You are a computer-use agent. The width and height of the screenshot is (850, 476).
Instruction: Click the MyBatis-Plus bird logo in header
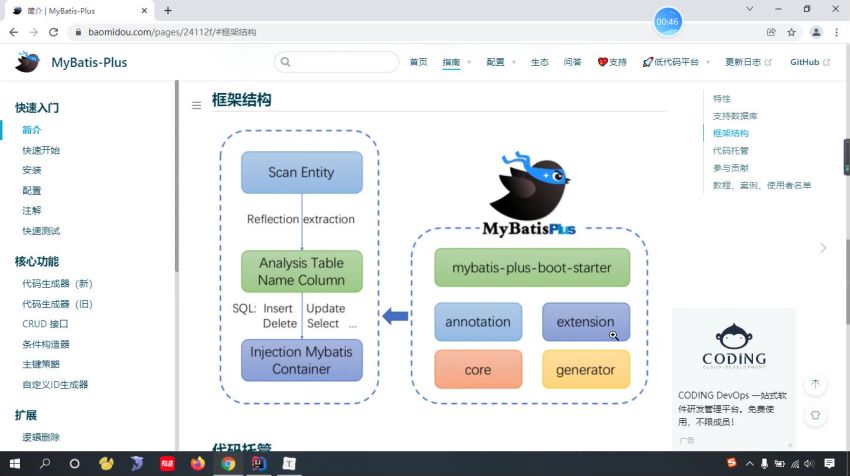(27, 62)
